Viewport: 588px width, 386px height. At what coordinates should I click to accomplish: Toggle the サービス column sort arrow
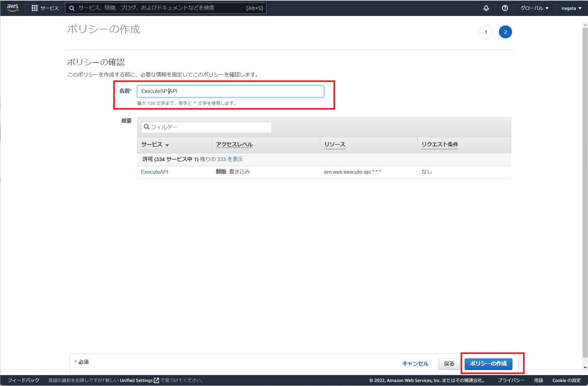(x=168, y=145)
